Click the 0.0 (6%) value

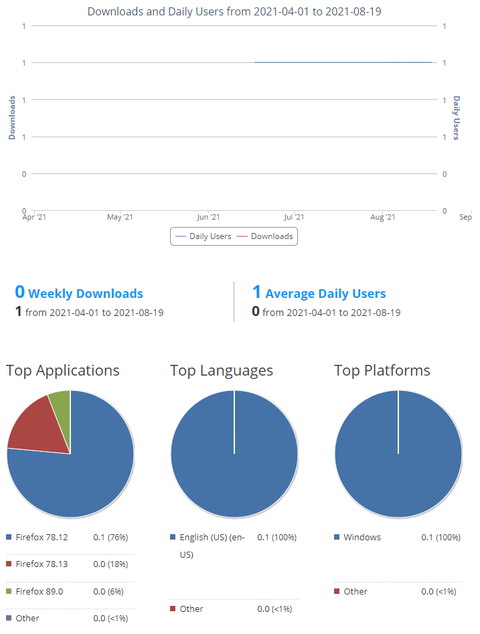coord(108,592)
